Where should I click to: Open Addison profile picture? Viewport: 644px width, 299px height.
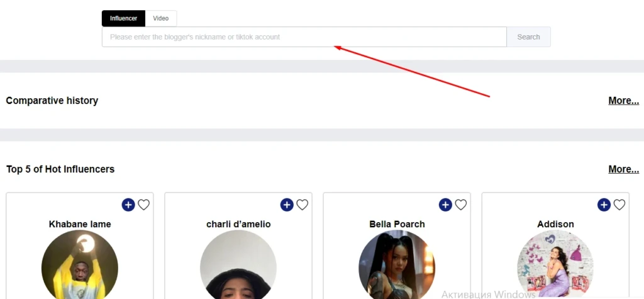[555, 265]
